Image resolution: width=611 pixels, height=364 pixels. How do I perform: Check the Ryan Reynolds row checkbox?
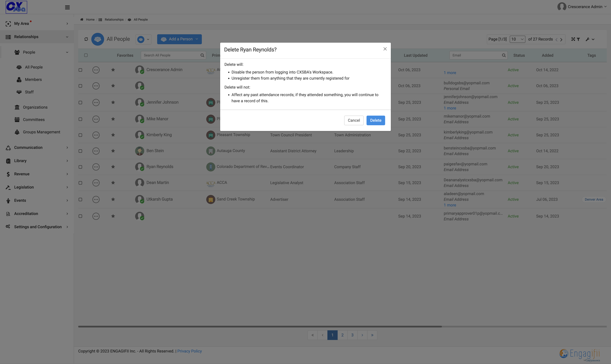80,167
